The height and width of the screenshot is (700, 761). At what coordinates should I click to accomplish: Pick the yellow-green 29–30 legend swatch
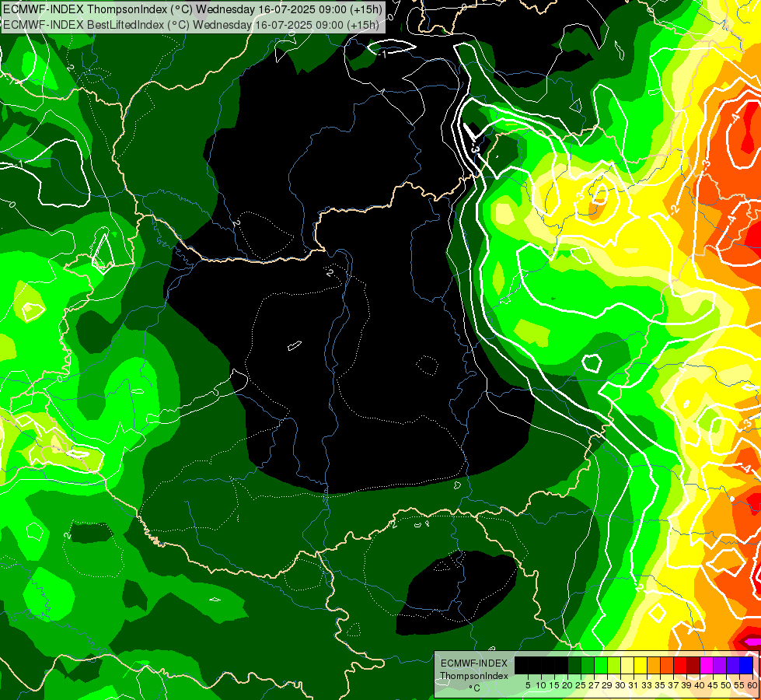click(x=614, y=665)
